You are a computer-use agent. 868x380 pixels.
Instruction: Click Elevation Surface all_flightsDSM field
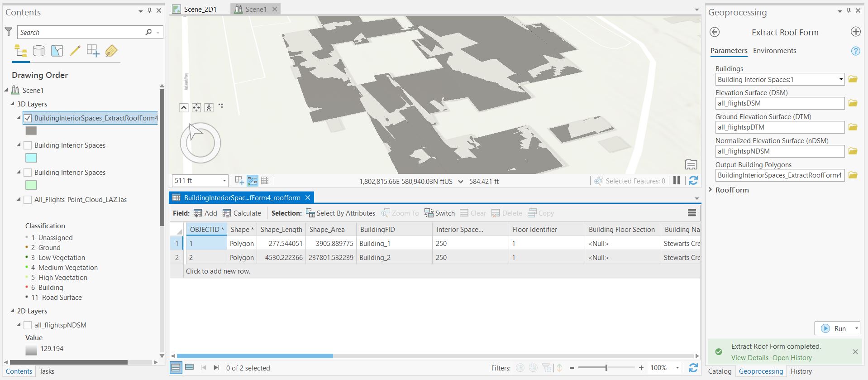point(780,103)
